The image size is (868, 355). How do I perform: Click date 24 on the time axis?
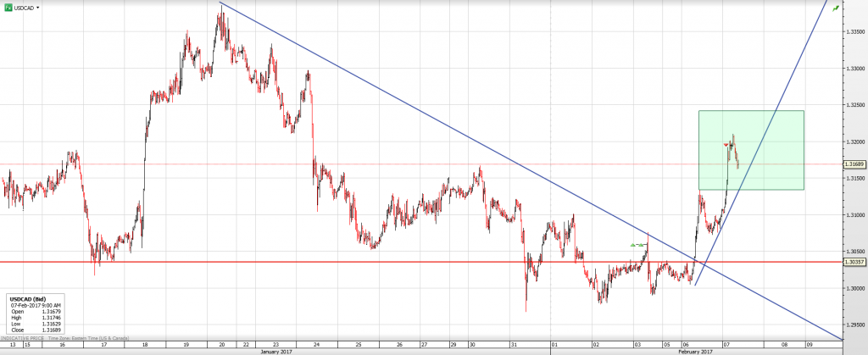(316, 344)
